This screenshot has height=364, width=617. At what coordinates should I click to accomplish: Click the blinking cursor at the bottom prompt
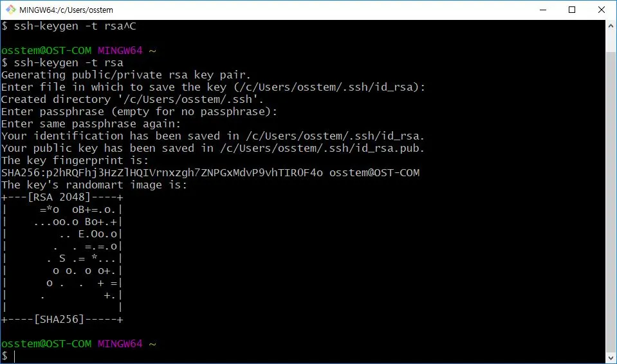tap(15, 356)
